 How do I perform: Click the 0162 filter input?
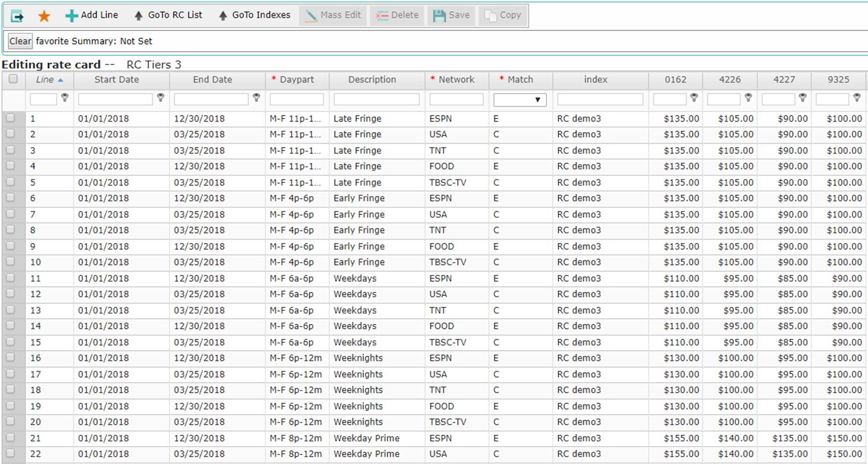pos(670,99)
